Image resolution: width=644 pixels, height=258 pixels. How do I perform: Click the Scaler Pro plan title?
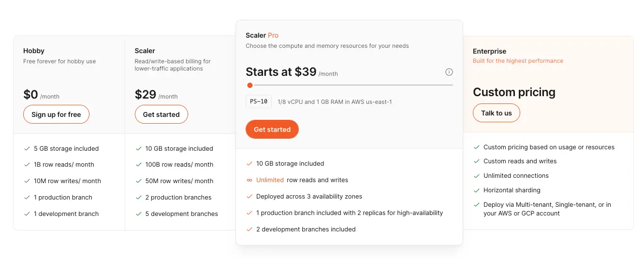coord(262,35)
